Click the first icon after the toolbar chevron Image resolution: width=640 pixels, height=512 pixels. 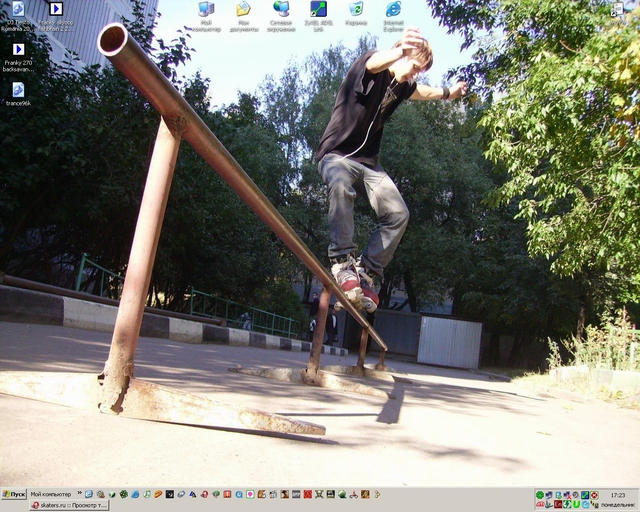click(88, 494)
